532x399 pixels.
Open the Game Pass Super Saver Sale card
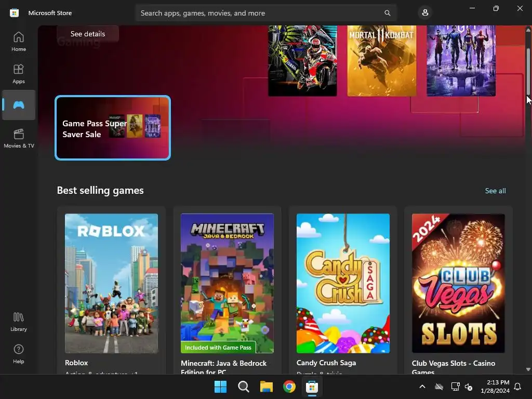click(113, 128)
